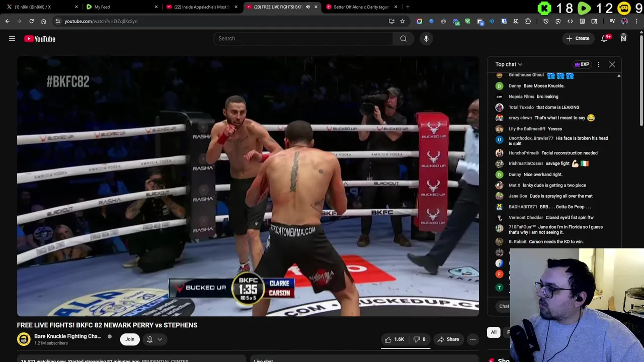644x362 pixels.
Task: Click the YouTube search input field
Action: point(303,38)
